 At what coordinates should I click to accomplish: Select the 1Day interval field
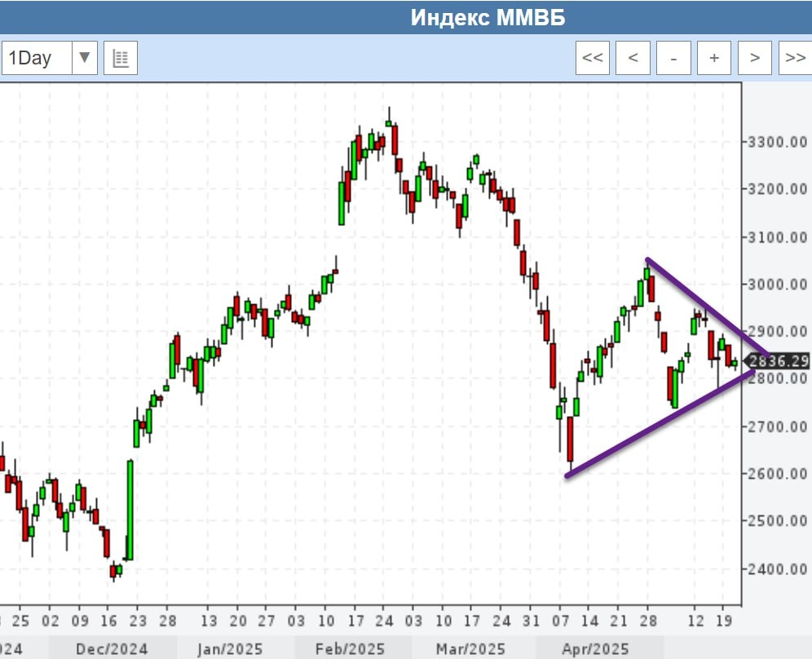pos(36,58)
